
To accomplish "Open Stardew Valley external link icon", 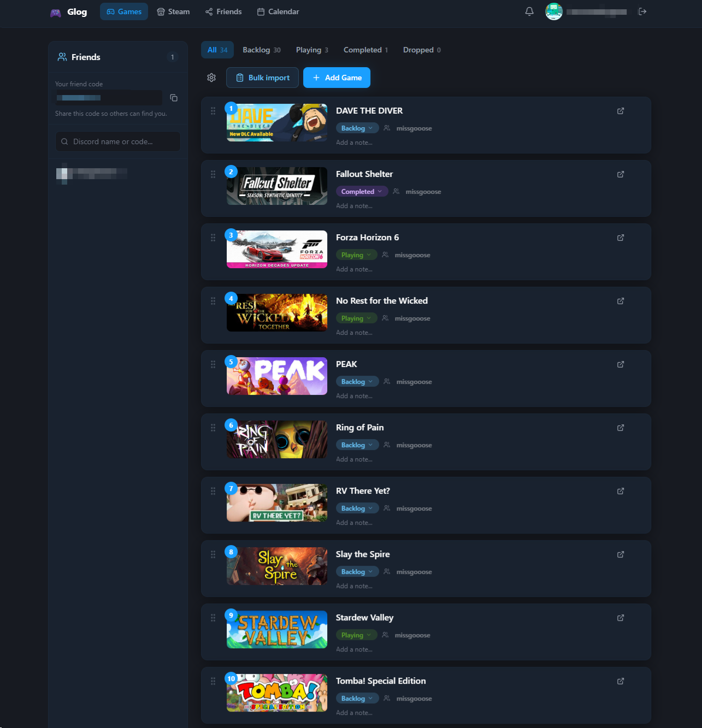I will (x=621, y=618).
